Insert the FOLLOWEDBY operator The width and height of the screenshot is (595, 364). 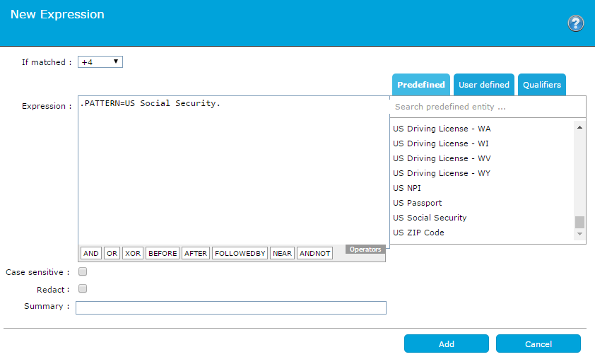pyautogui.click(x=240, y=254)
